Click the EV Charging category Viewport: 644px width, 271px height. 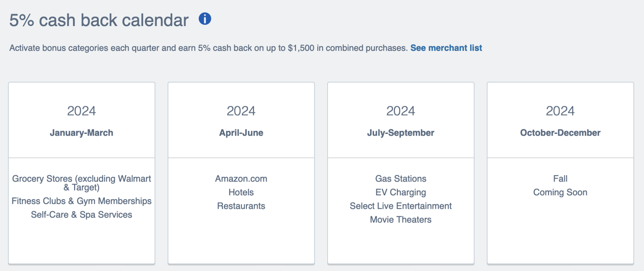(401, 192)
